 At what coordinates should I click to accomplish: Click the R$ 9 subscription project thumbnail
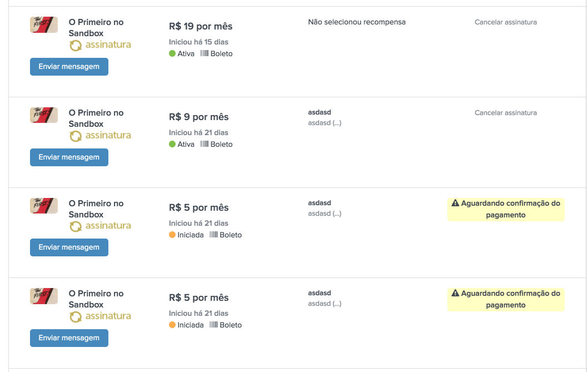click(44, 115)
